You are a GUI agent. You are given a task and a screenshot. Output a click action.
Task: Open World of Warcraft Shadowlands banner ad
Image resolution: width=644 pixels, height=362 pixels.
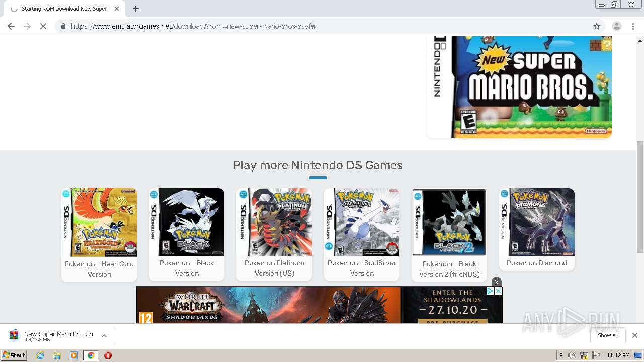319,305
